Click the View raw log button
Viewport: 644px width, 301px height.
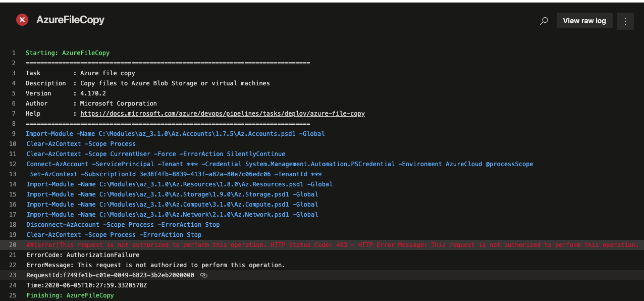coord(584,21)
